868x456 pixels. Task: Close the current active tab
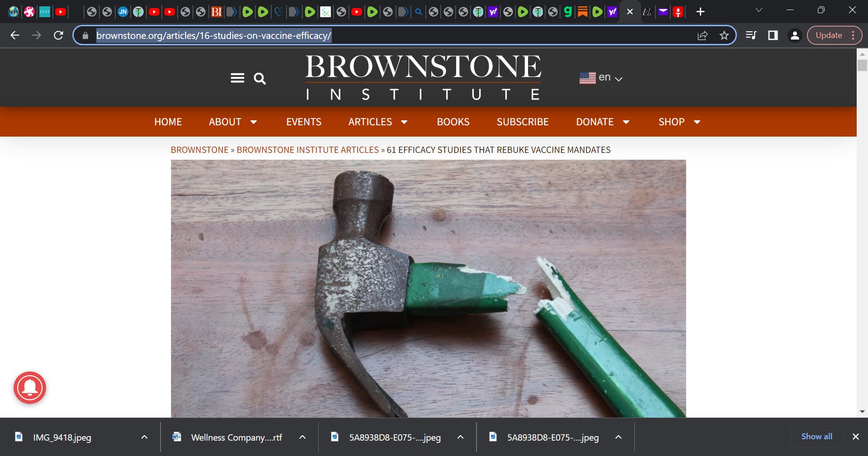[630, 12]
